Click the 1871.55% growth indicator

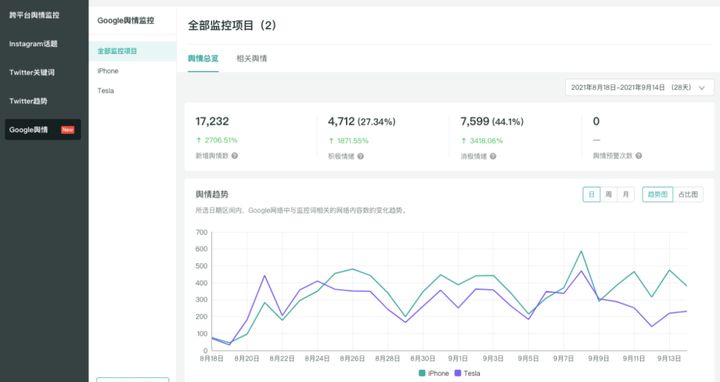[x=349, y=140]
